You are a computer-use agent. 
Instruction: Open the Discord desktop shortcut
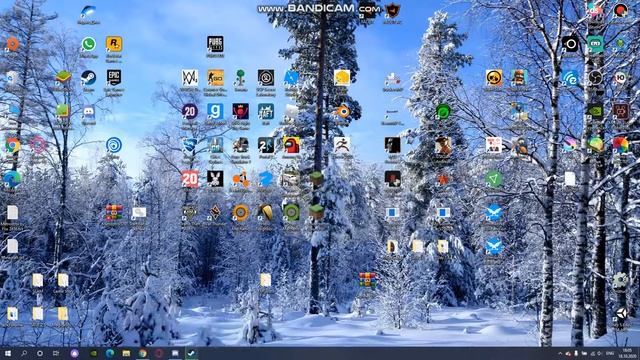click(x=89, y=111)
